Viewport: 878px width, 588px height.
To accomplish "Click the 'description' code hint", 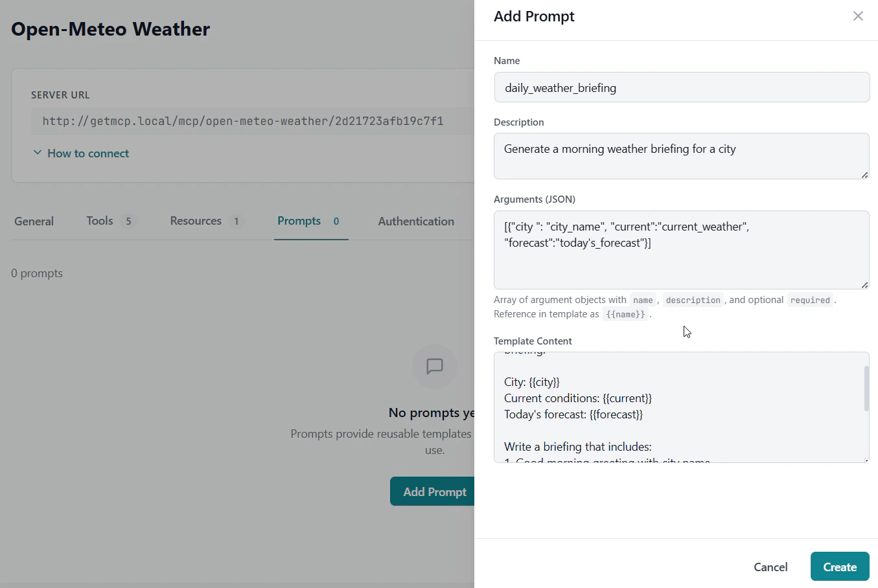I will coord(693,300).
